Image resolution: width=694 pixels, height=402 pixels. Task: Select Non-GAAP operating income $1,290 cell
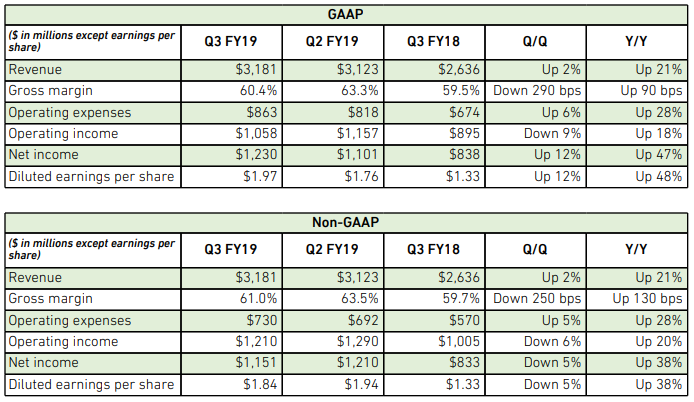tap(332, 341)
